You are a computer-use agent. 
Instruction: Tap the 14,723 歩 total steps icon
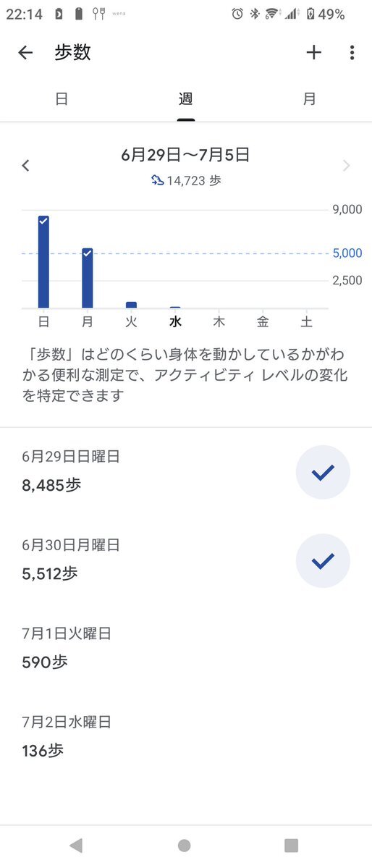click(x=157, y=180)
